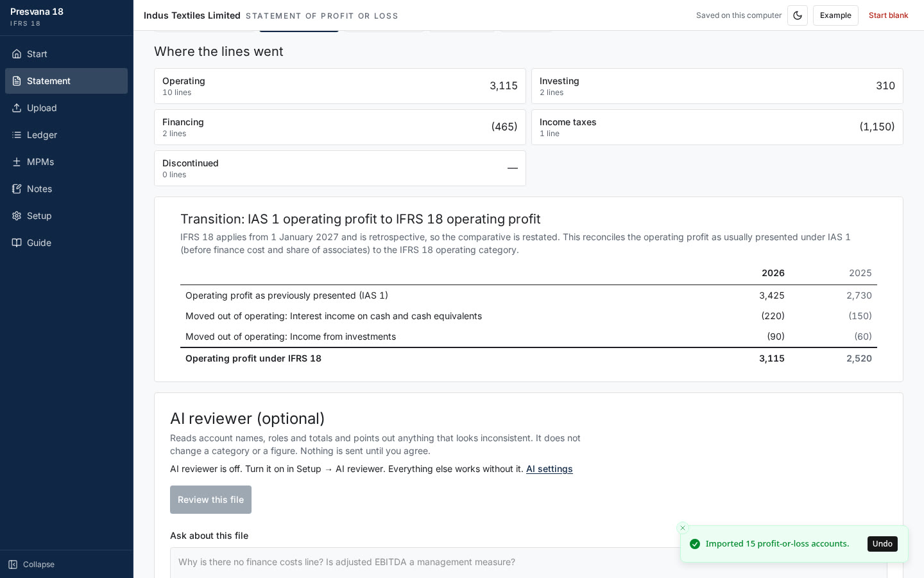
Task: Click the green success checkmark icon
Action: pos(695,544)
